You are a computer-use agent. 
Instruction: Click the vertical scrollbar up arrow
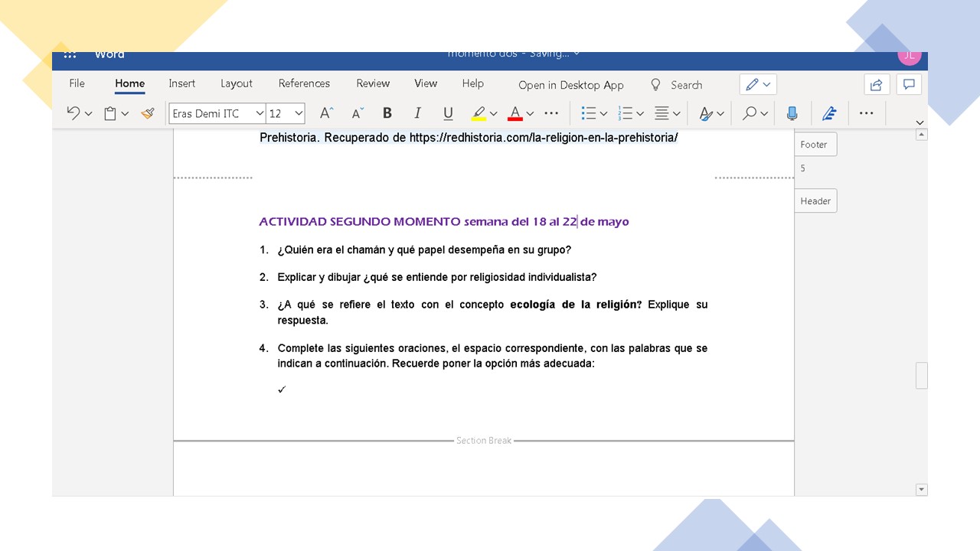[922, 135]
